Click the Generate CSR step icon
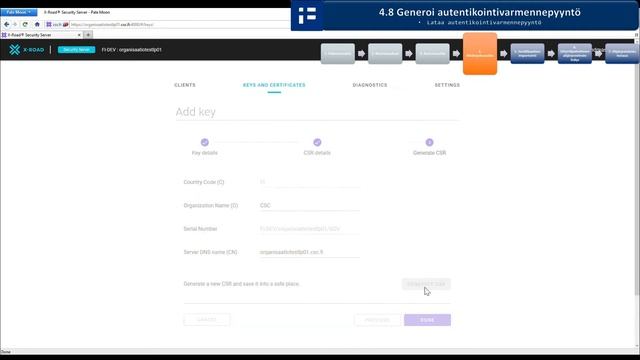Viewport: 640px width, 360px height. (429, 142)
